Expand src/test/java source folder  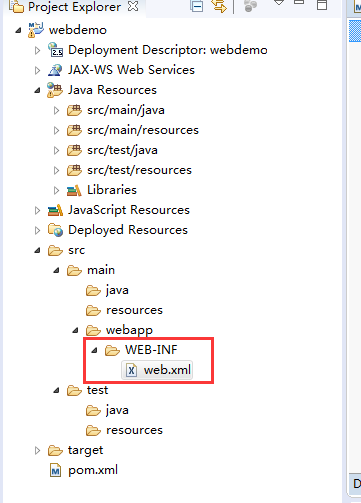pos(56,150)
